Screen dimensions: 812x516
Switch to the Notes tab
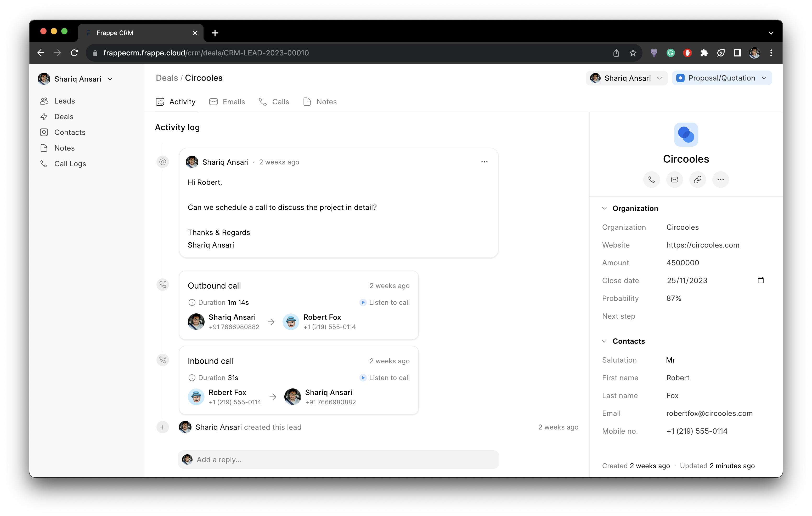(325, 102)
